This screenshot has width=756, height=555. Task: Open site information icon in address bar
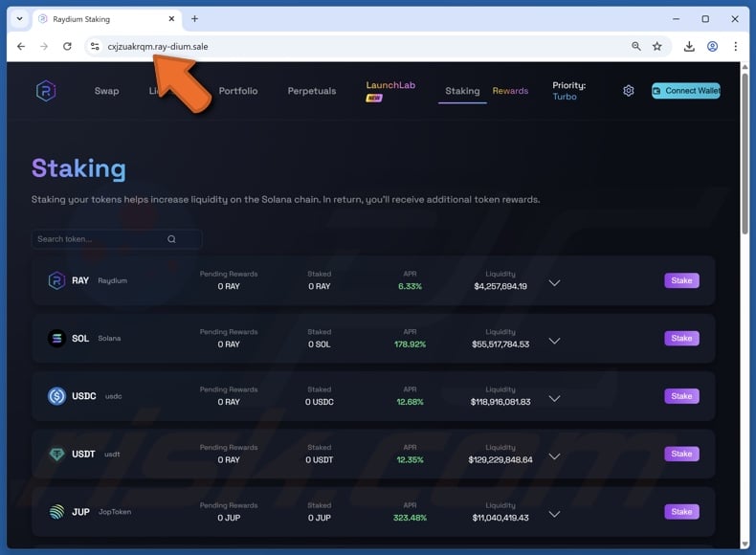point(95,46)
